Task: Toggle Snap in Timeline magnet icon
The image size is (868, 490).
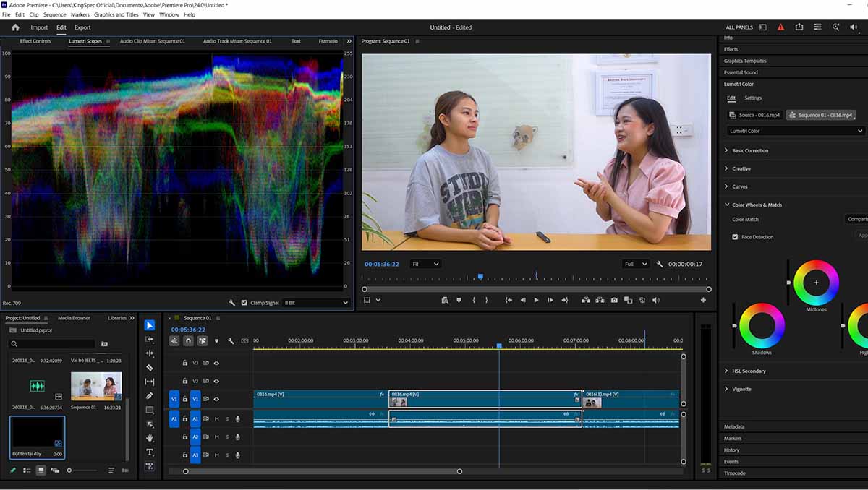Action: (x=188, y=340)
